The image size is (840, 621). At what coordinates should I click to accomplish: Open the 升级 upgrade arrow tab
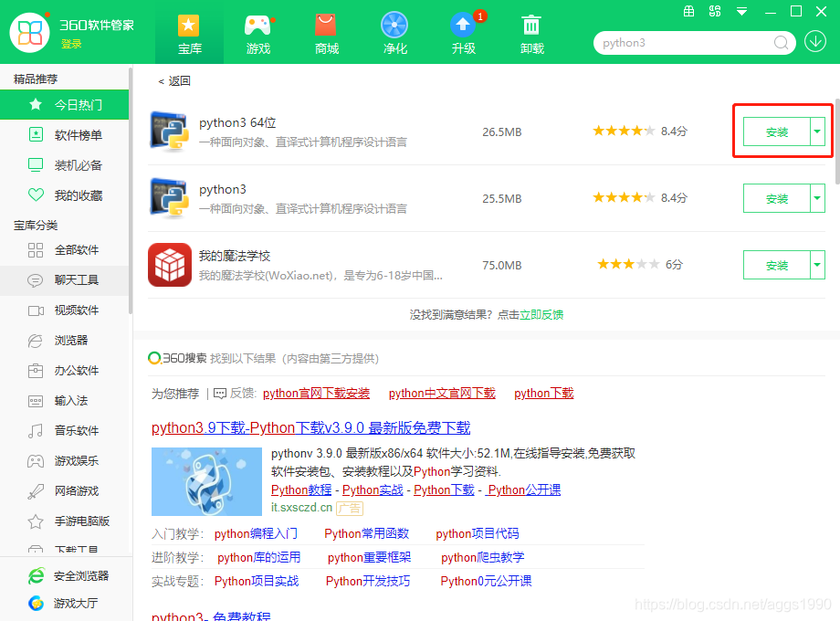pos(464,33)
